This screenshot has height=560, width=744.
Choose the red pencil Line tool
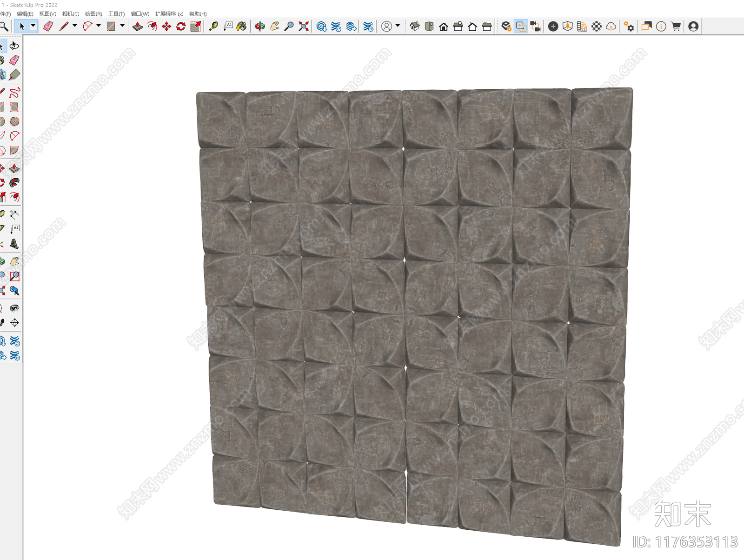click(x=64, y=27)
